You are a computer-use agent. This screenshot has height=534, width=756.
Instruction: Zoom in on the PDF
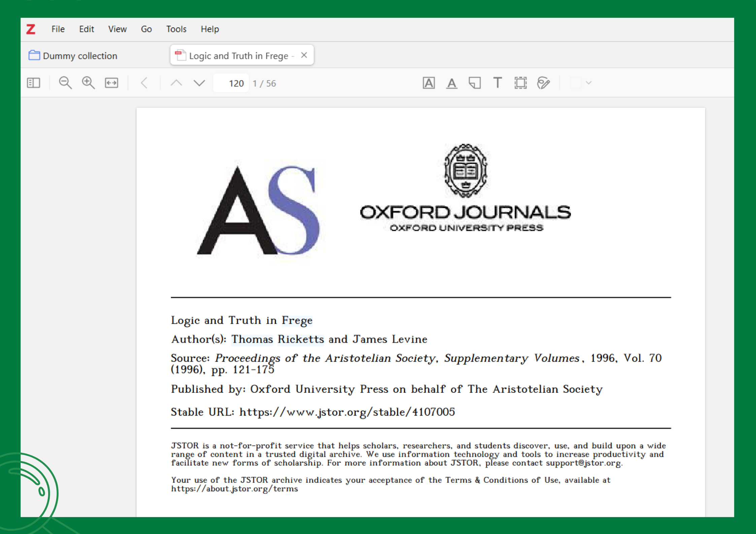pos(88,83)
